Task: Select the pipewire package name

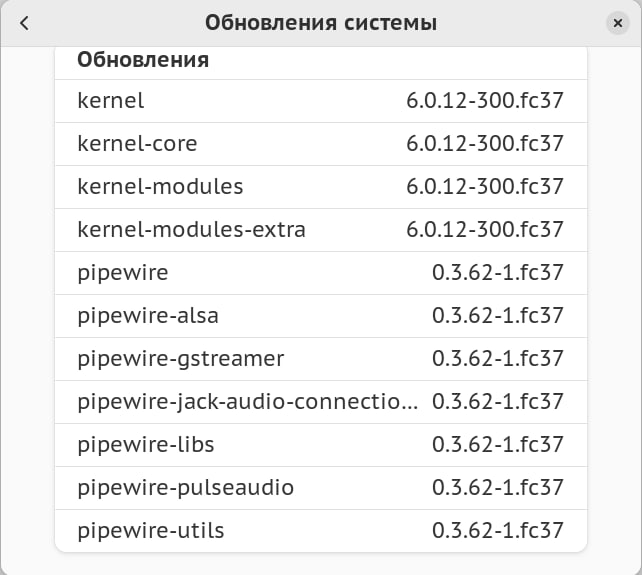Action: pyautogui.click(x=123, y=272)
